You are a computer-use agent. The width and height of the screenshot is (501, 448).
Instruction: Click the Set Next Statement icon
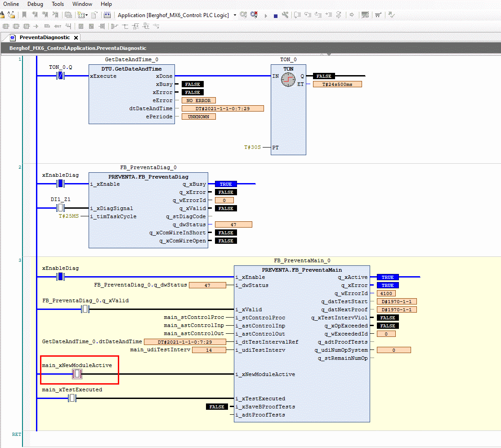339,15
